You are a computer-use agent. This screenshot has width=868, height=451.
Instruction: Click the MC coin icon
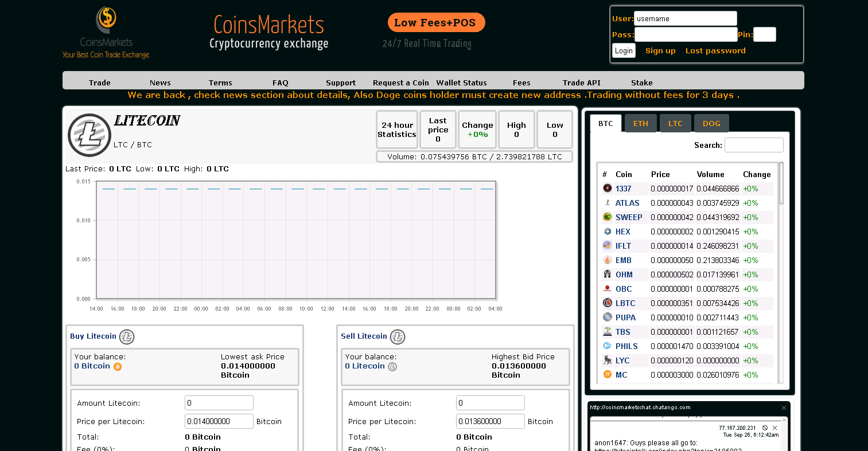point(608,374)
